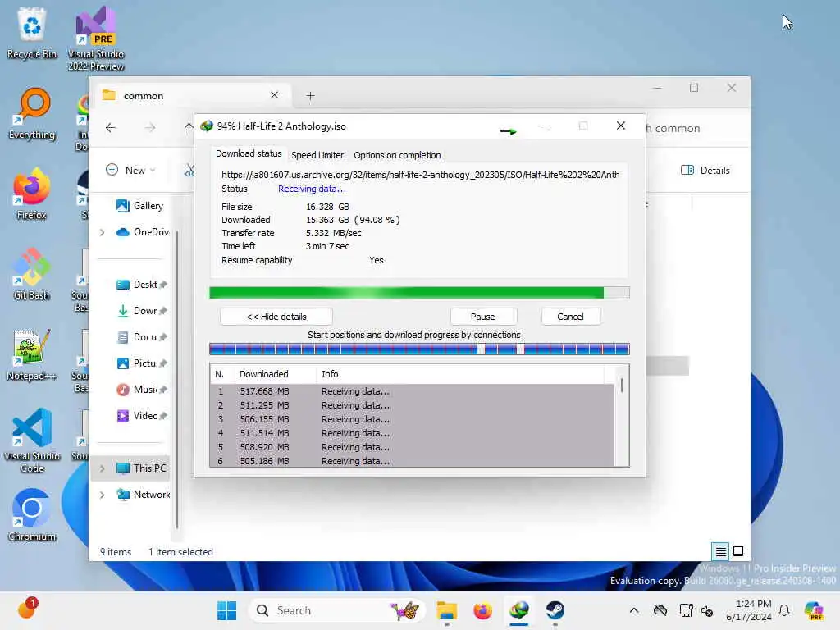
Task: Select connection row 1 with 517.668 MB
Action: pos(412,391)
